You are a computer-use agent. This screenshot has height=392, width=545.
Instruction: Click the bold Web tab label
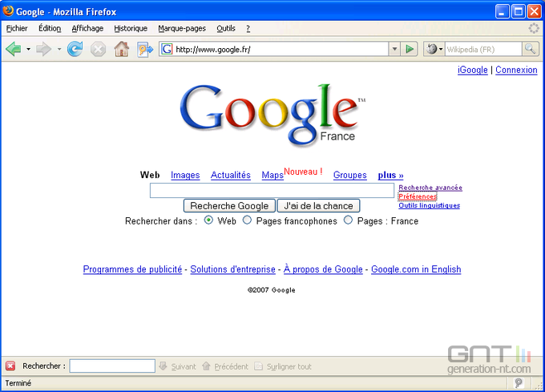pyautogui.click(x=150, y=175)
